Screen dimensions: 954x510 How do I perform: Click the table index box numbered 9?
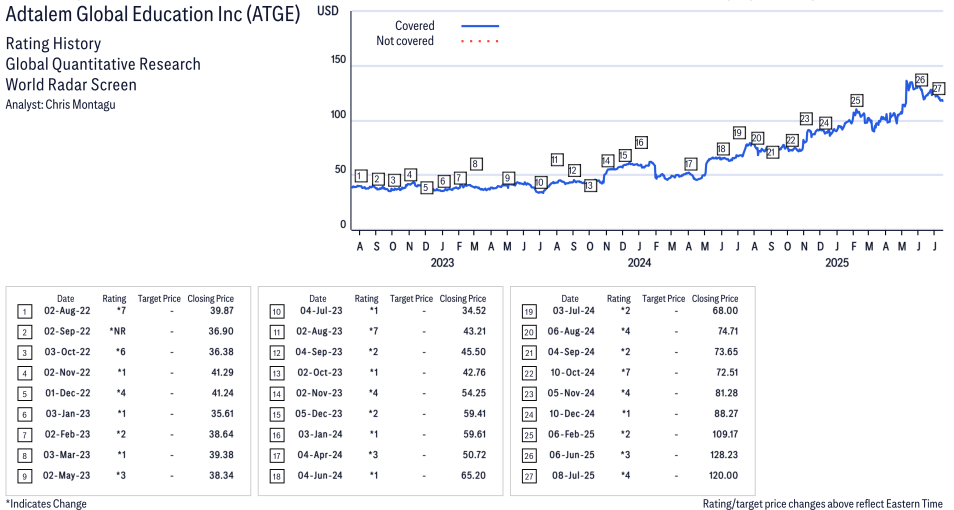coord(24,477)
